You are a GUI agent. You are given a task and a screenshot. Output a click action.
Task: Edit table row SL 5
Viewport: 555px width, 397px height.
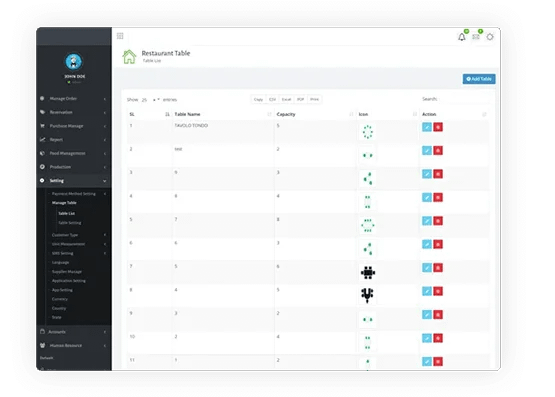427,221
